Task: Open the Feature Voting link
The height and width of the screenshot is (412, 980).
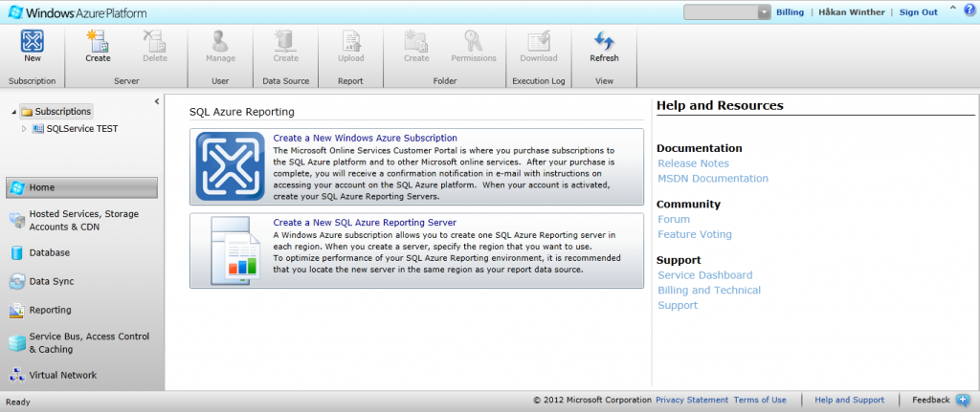Action: [x=695, y=235]
